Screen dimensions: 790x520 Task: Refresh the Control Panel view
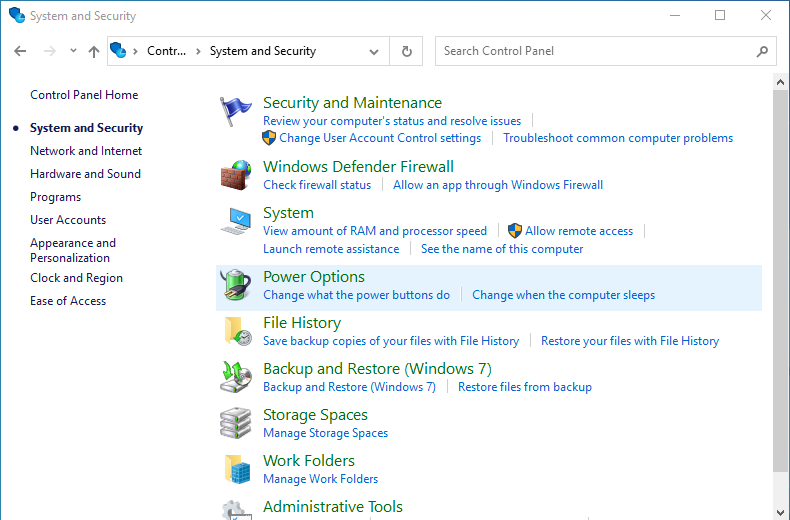407,51
